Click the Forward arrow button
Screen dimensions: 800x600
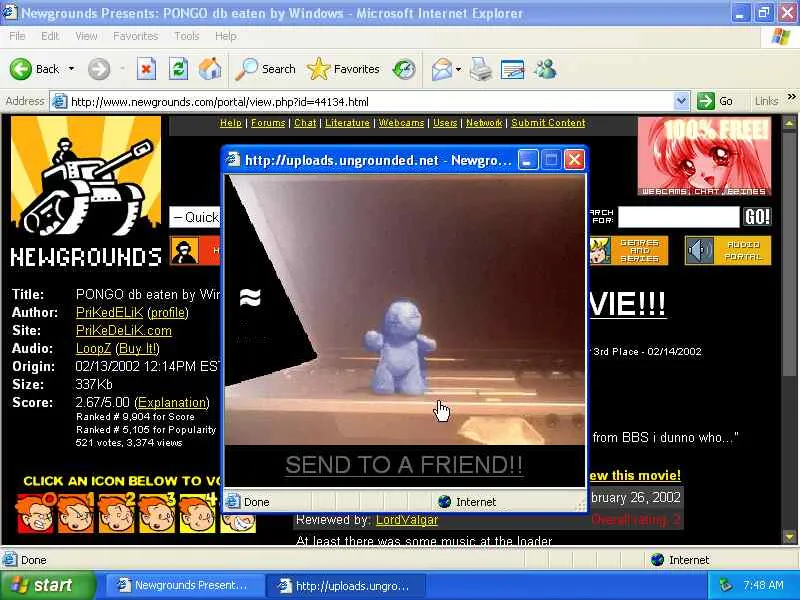98,69
